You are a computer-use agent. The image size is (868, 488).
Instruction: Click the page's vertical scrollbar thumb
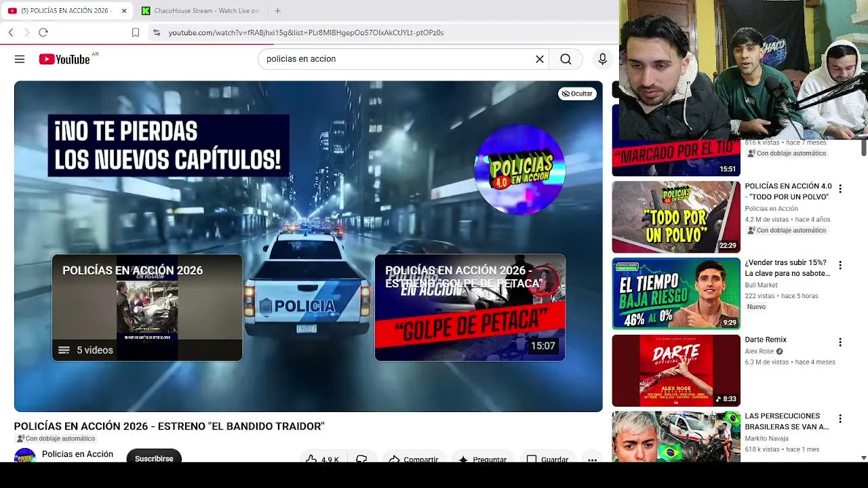[864, 146]
